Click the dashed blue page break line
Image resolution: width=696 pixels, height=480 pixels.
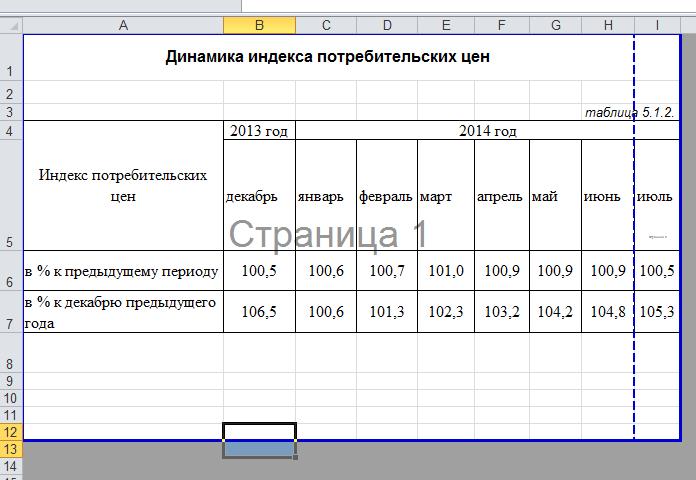[634, 380]
